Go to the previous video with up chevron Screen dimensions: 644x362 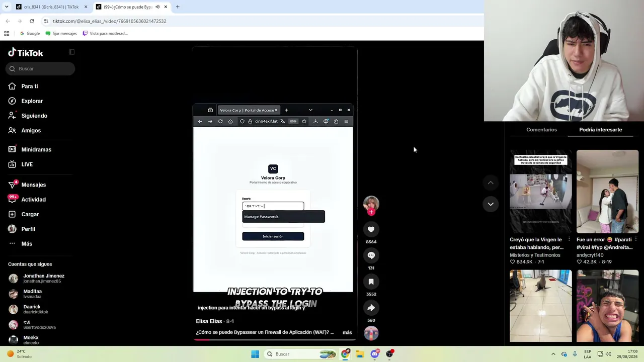pos(491,183)
